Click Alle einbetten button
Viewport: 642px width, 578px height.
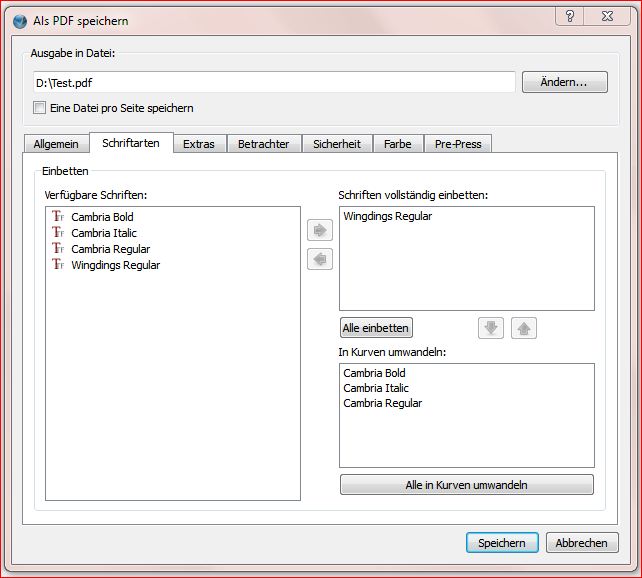point(376,328)
